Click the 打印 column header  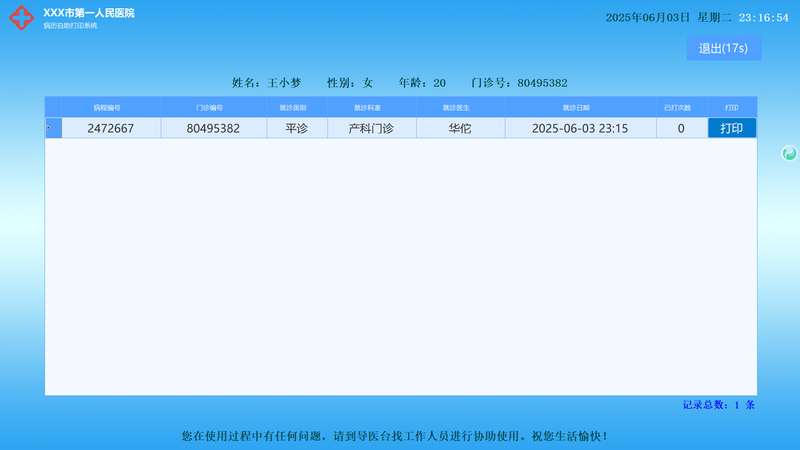click(732, 108)
